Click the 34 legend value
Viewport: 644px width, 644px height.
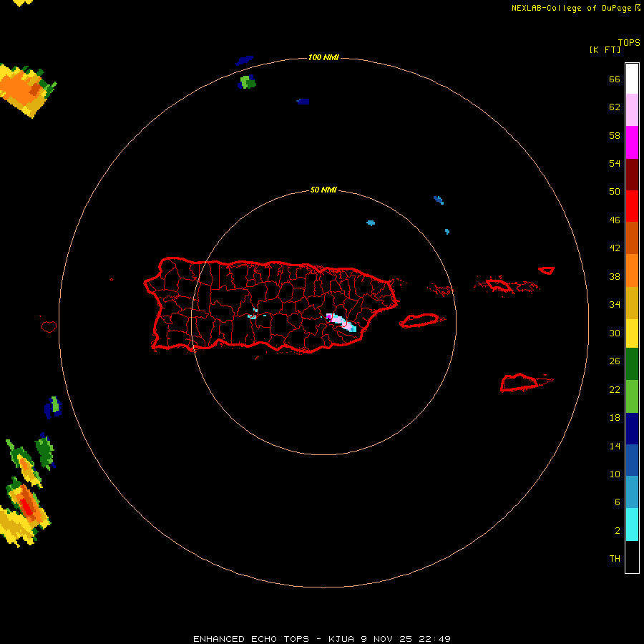pyautogui.click(x=615, y=305)
